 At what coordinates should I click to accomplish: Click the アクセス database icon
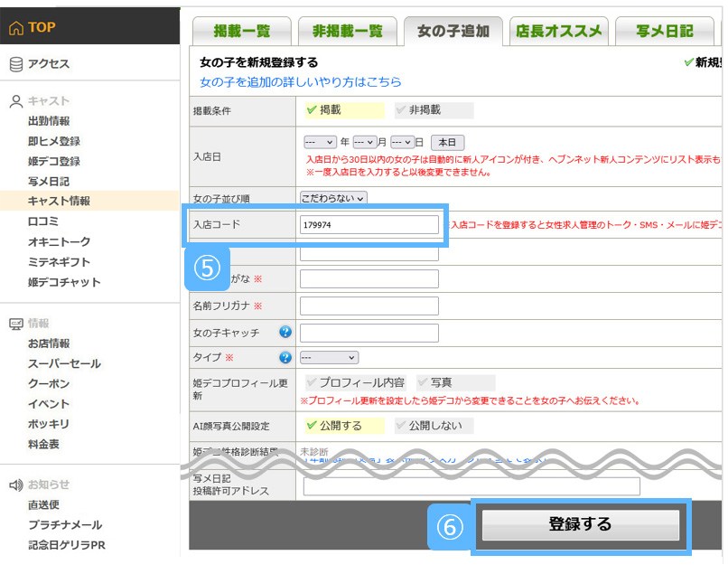(15, 64)
